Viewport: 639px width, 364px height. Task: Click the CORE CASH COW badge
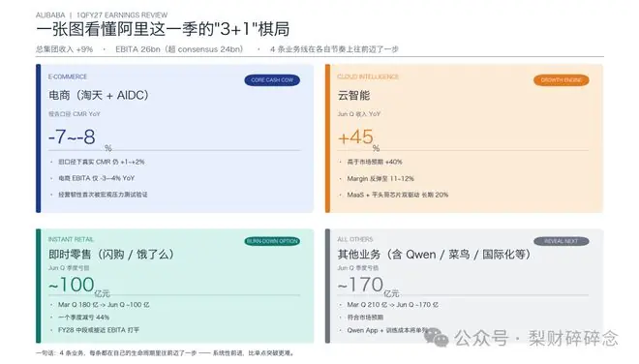tap(272, 80)
